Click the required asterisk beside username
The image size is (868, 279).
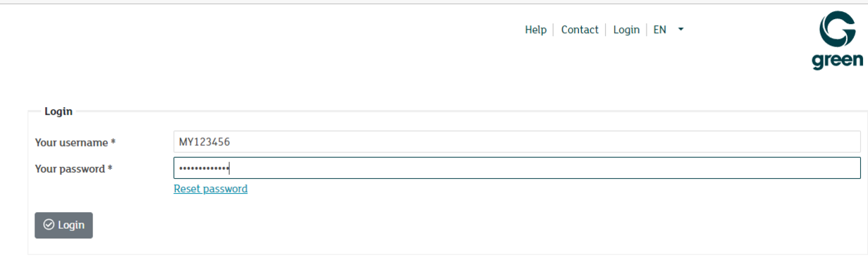coord(113,142)
